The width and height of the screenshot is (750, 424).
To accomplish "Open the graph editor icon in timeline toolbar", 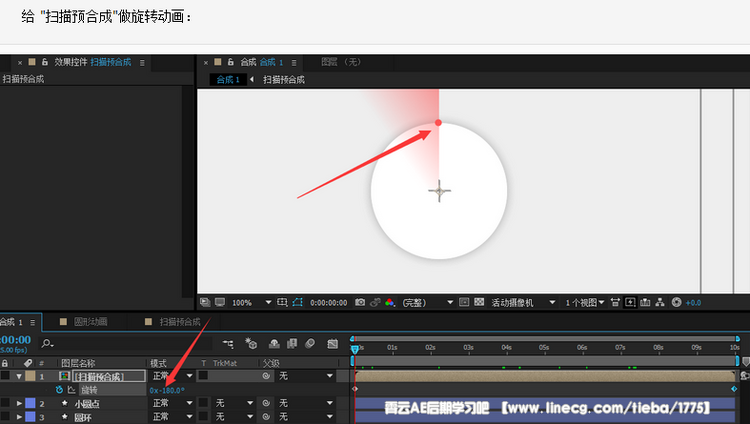I will click(x=332, y=344).
